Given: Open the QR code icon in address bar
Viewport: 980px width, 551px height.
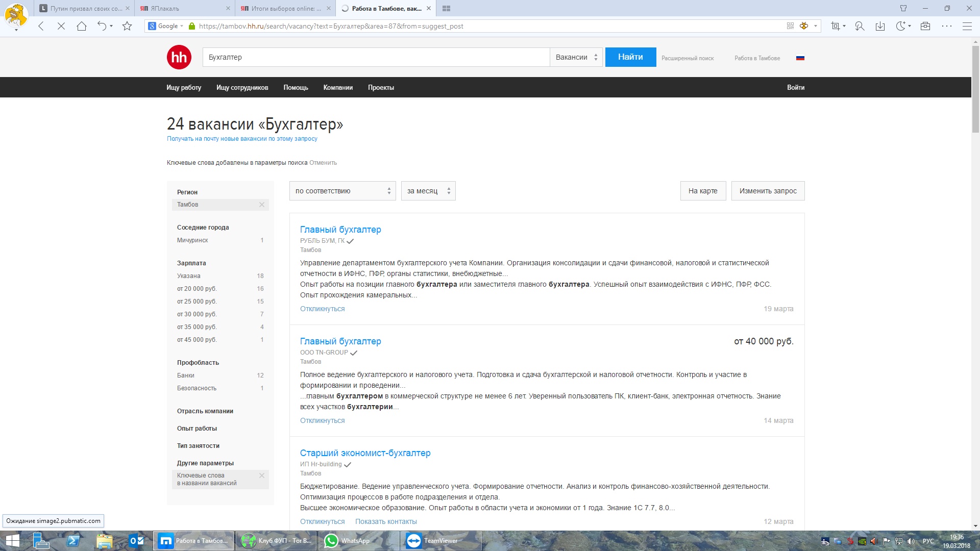Looking at the screenshot, I should tap(790, 26).
